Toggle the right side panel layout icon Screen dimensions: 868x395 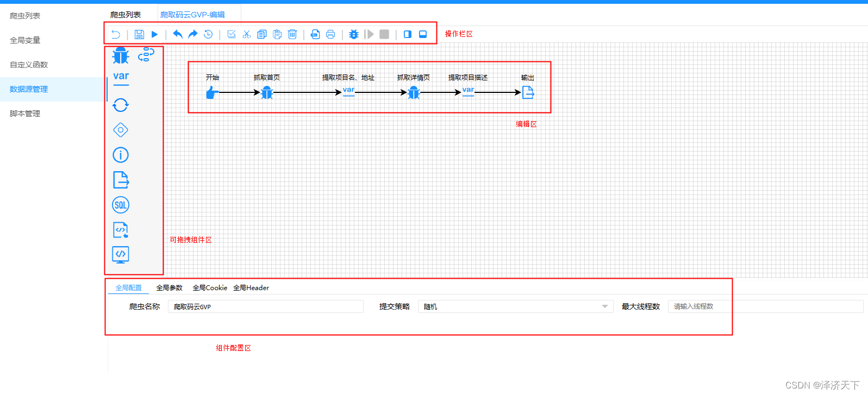[x=408, y=34]
